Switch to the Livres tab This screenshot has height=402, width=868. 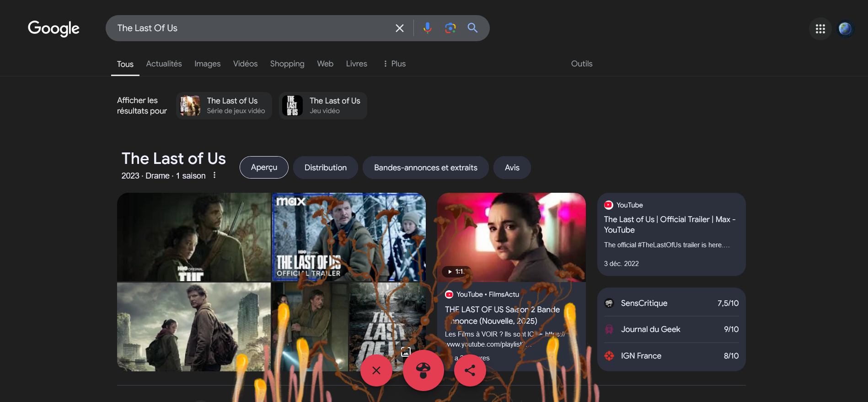pos(356,64)
